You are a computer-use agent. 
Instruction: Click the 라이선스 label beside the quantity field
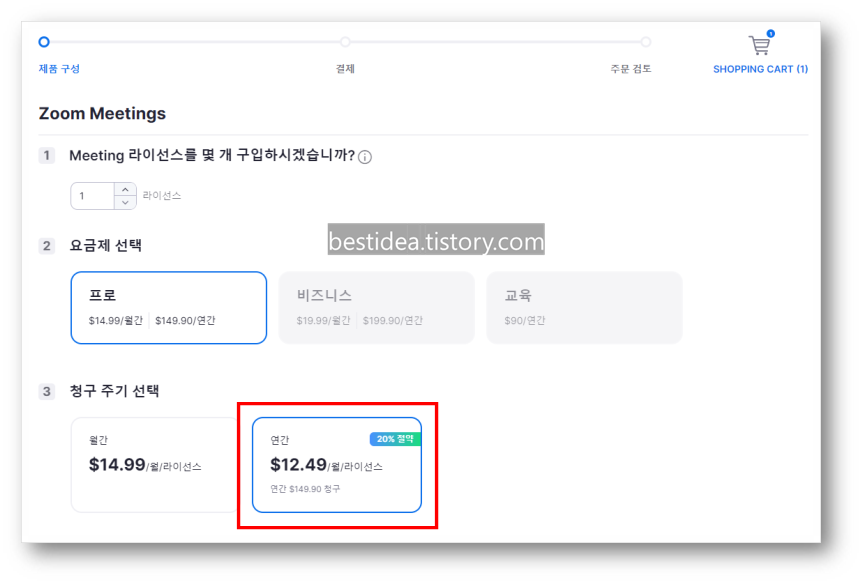162,196
